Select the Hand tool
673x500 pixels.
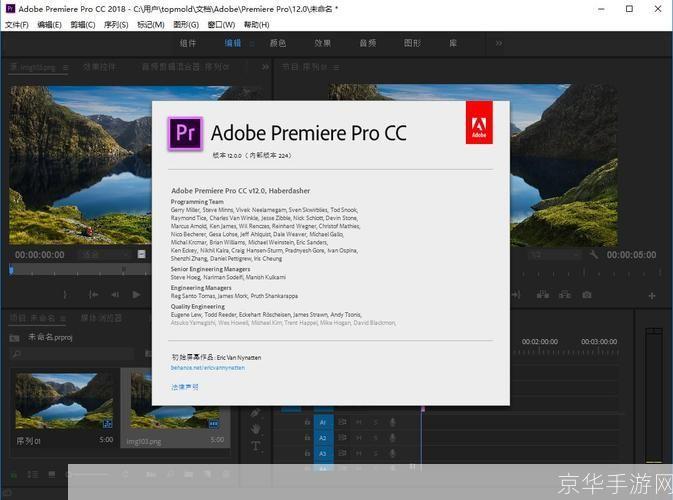coord(255,429)
